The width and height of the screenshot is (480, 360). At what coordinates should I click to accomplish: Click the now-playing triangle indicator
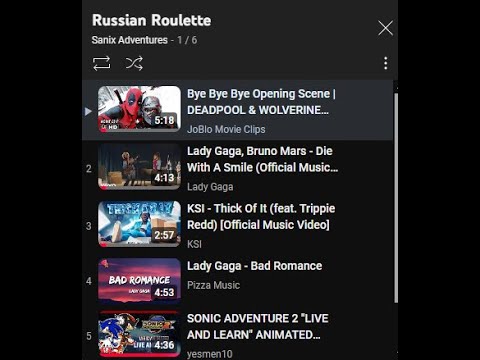[88, 111]
